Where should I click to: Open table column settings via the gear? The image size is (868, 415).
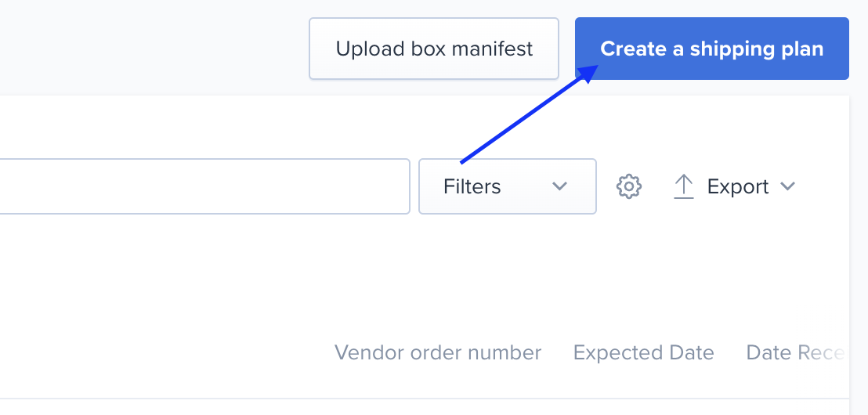(629, 186)
